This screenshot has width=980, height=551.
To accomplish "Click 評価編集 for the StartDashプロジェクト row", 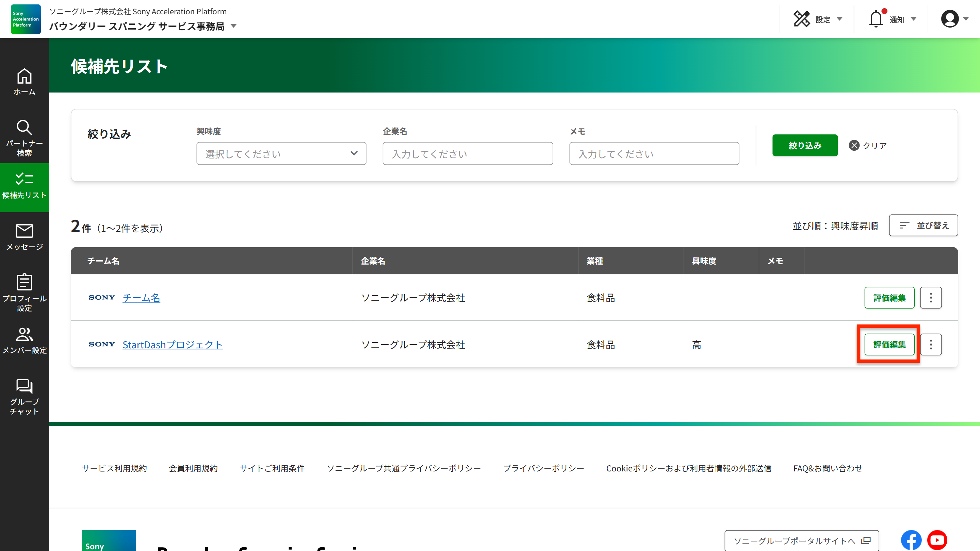I will [889, 344].
